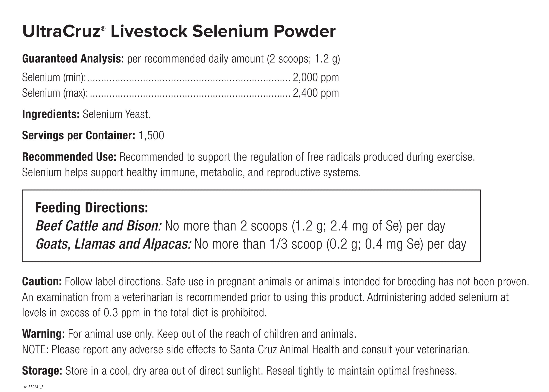Click the Selenium (max) 2,400 ppm value

pyautogui.click(x=316, y=93)
